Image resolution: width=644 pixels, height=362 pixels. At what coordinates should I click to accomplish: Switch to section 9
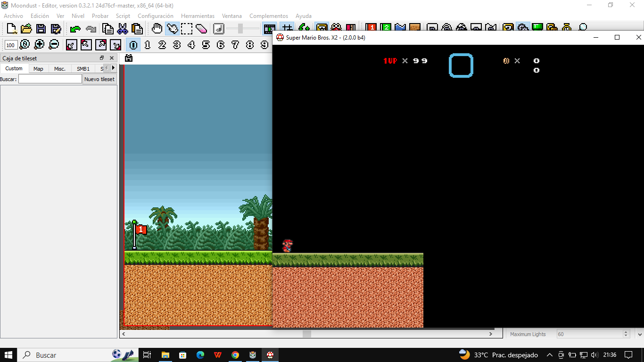point(264,45)
